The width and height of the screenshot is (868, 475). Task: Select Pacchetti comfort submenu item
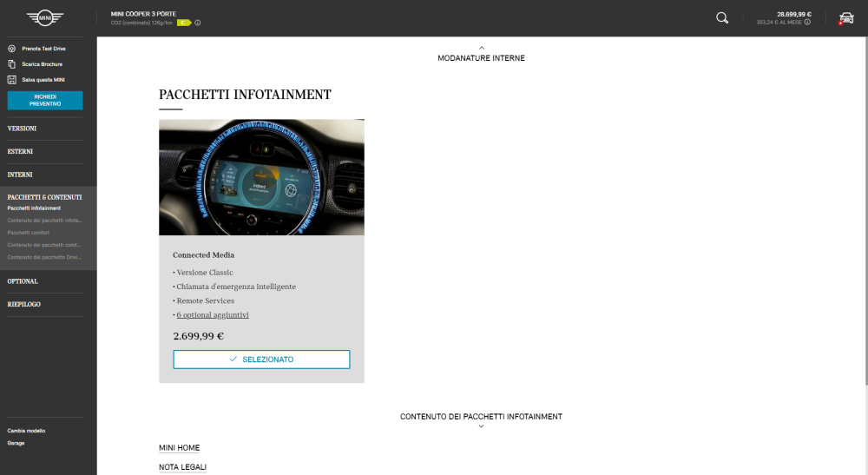pyautogui.click(x=29, y=233)
